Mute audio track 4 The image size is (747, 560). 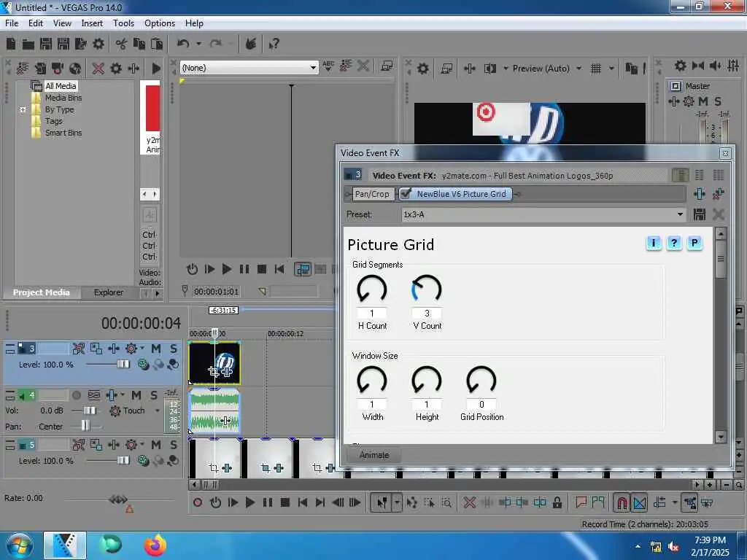point(136,395)
